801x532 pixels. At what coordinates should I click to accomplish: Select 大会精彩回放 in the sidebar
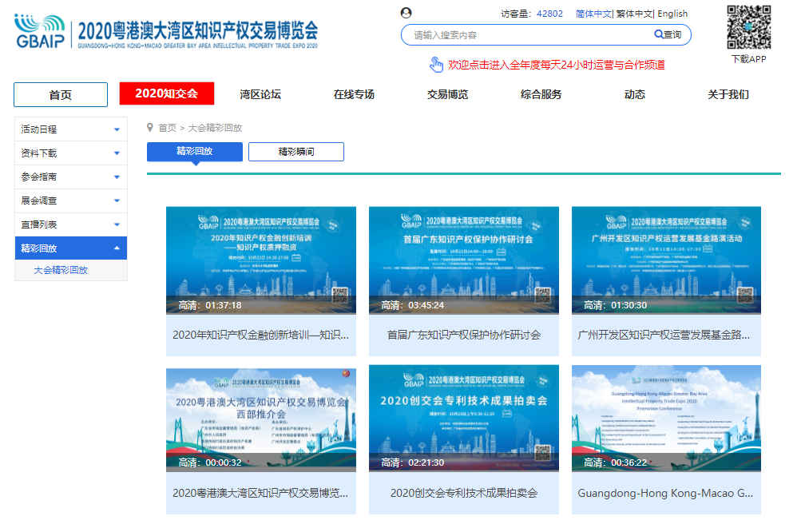[61, 270]
